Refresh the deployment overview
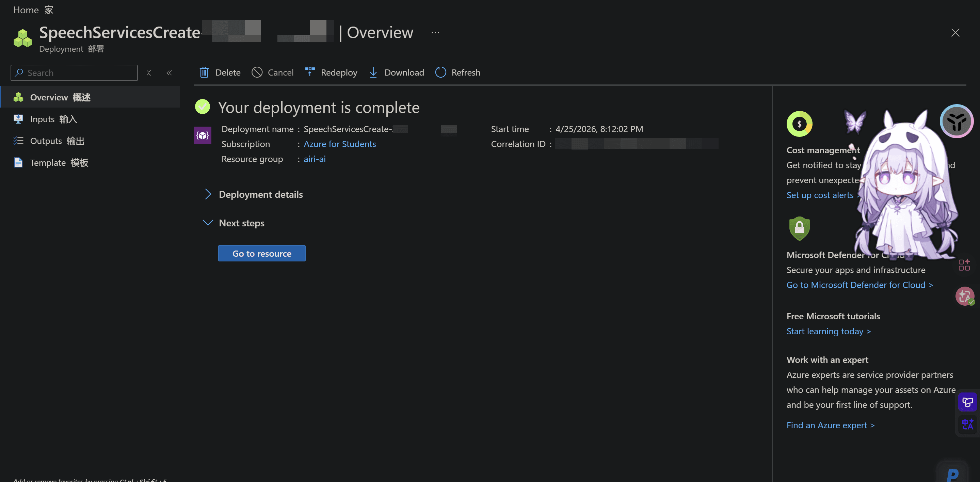Viewport: 980px width, 482px height. click(458, 72)
